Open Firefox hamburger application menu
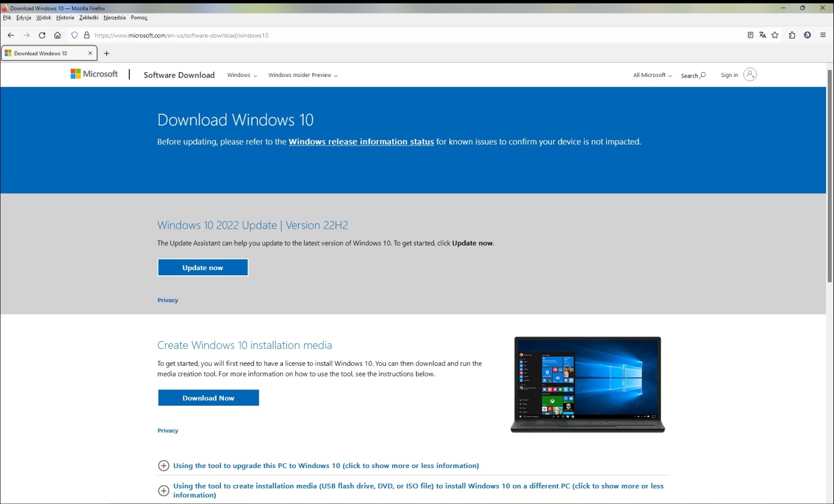 823,35
